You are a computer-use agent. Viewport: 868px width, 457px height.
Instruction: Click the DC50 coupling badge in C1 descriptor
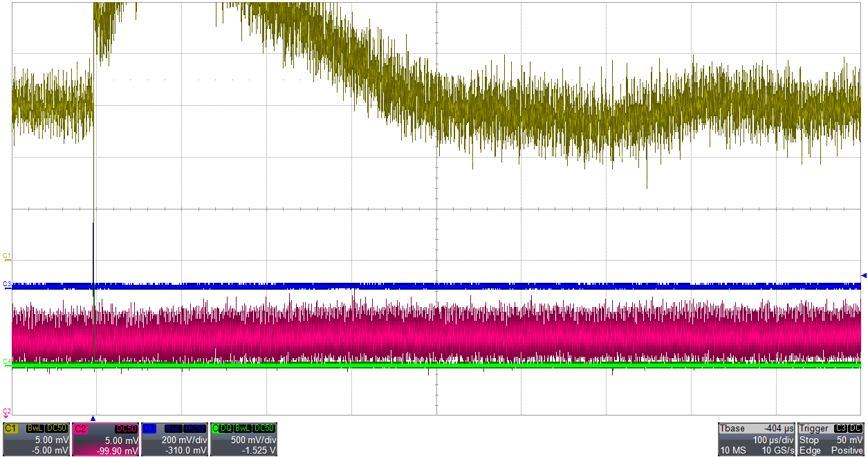(56, 429)
